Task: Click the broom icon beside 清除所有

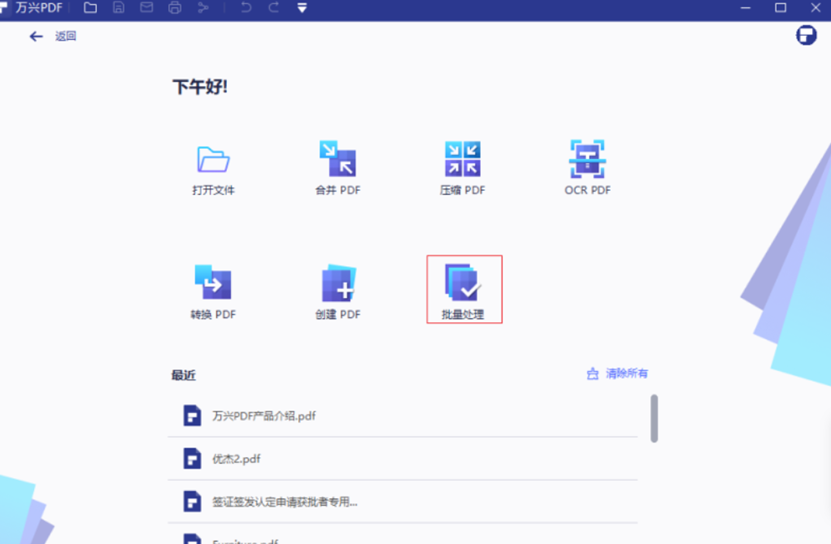Action: [593, 374]
